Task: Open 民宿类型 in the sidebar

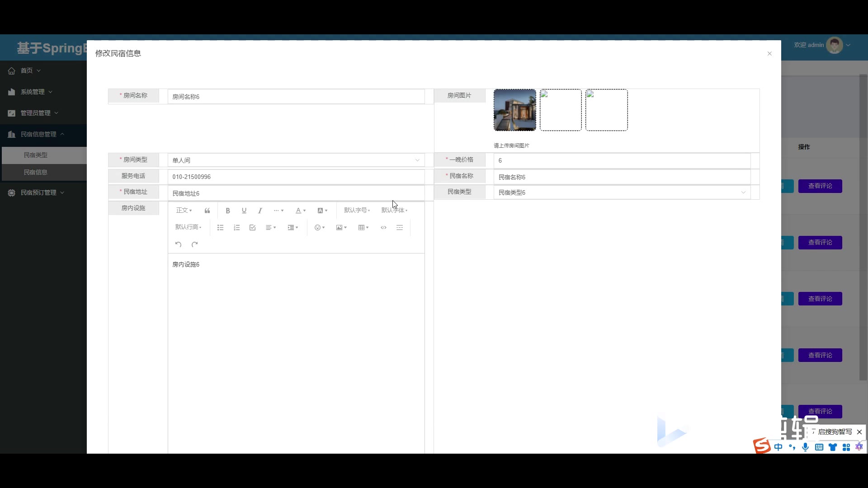Action: click(36, 155)
